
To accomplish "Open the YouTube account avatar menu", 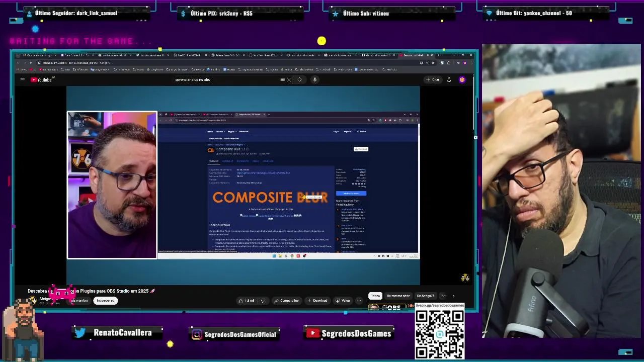I will pos(462,79).
